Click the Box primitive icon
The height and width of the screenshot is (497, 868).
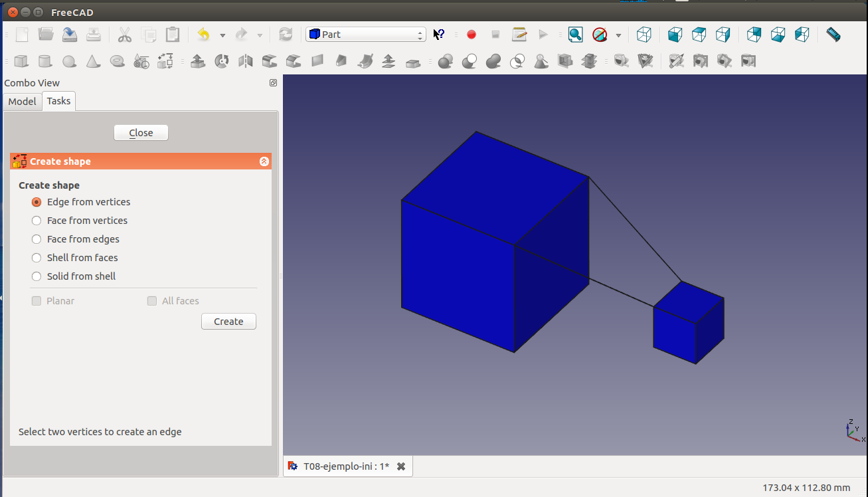tap(21, 62)
